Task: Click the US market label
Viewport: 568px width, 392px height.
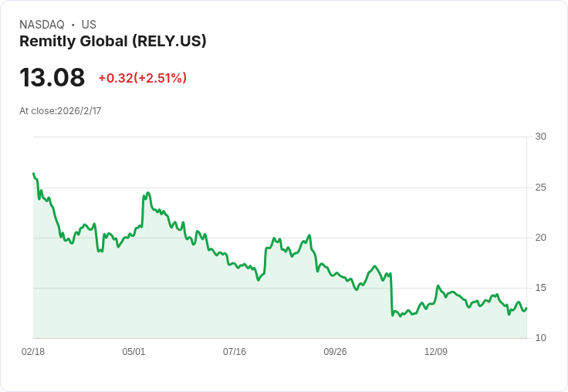Action: (x=89, y=25)
